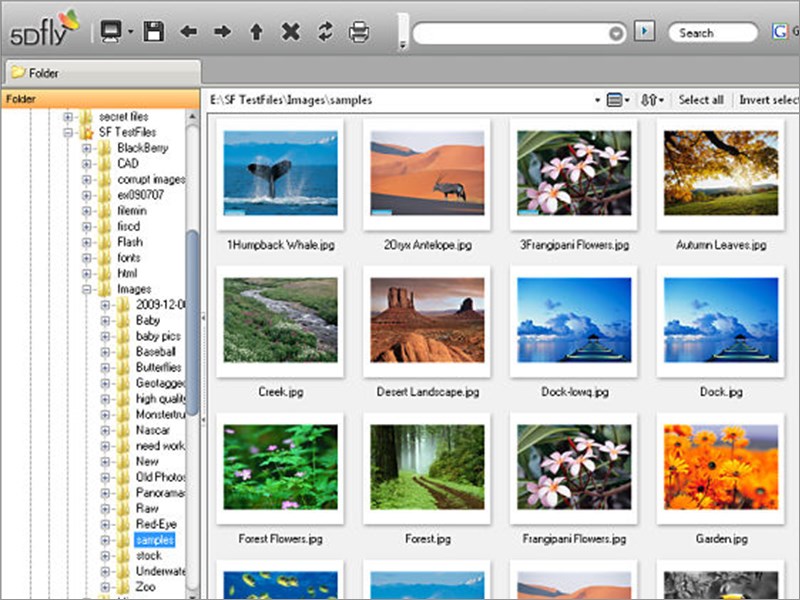
Task: Collapse the SF TestFiles folder
Action: 68,133
